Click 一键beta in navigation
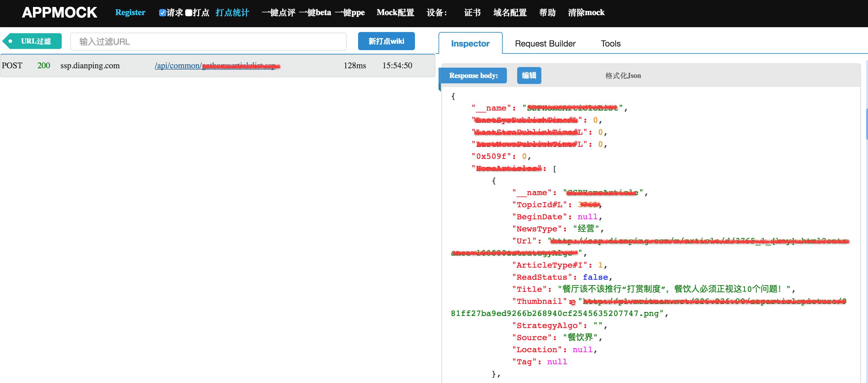868x383 pixels. [x=315, y=13]
